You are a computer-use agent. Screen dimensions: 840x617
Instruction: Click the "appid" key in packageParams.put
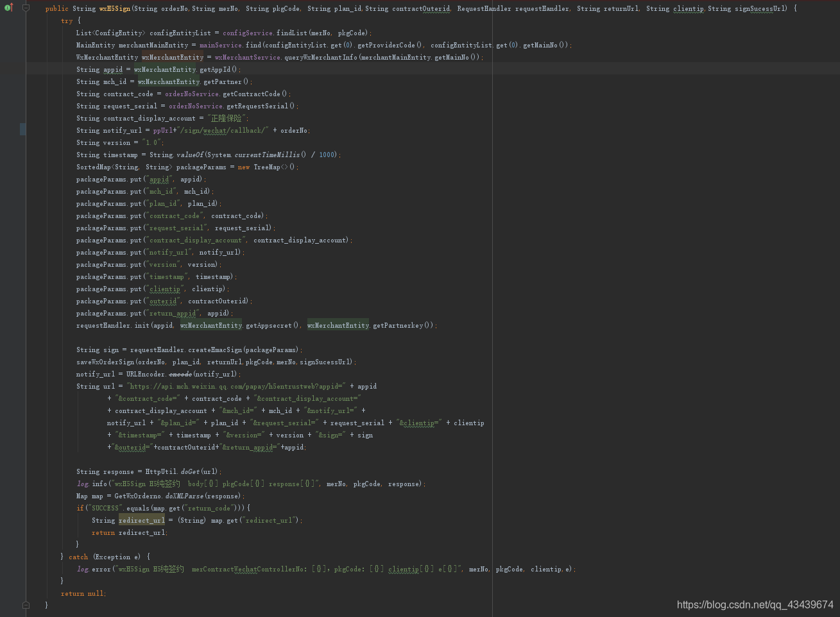coord(159,179)
